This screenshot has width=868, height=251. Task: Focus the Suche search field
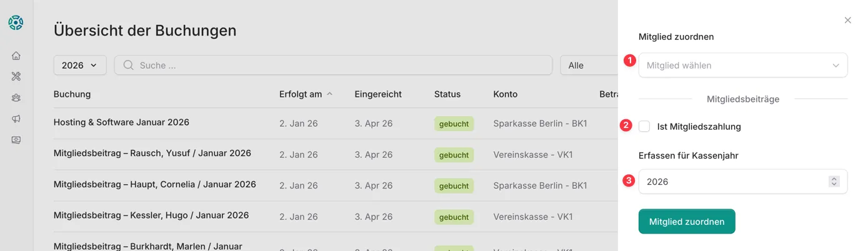click(x=337, y=65)
